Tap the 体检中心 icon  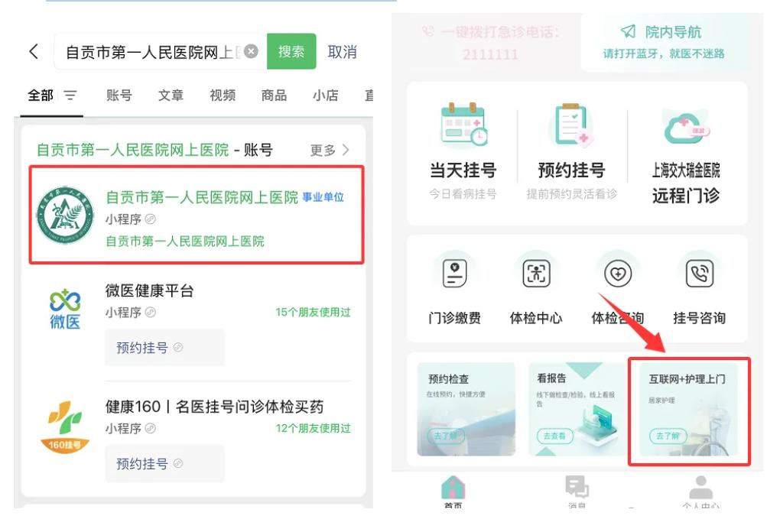(x=536, y=273)
